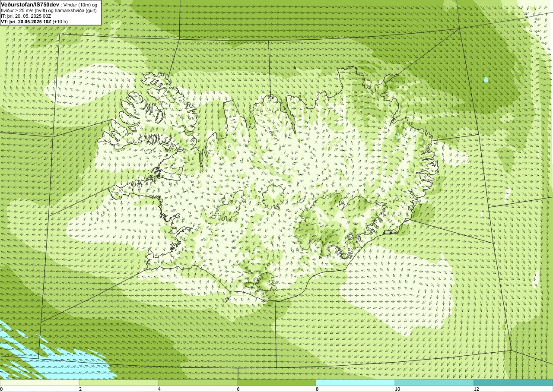Viewport: 553px width, 392px height.
Task: Click the legend scale label "12"
Action: [x=476, y=389]
